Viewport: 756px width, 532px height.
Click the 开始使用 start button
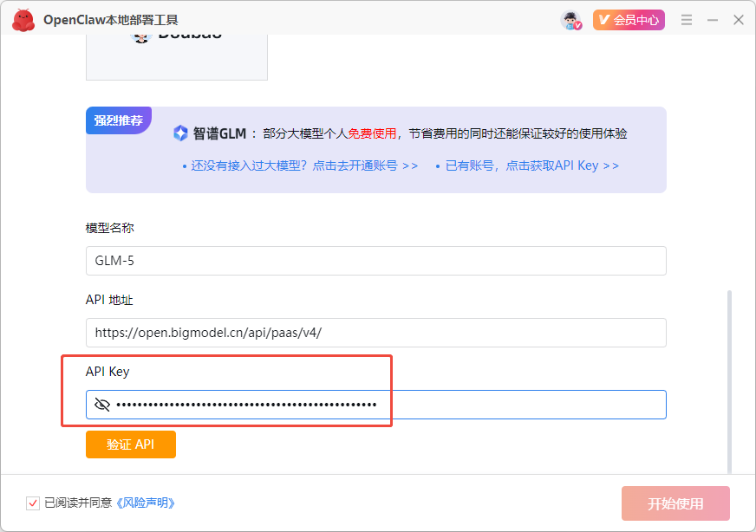tap(675, 503)
